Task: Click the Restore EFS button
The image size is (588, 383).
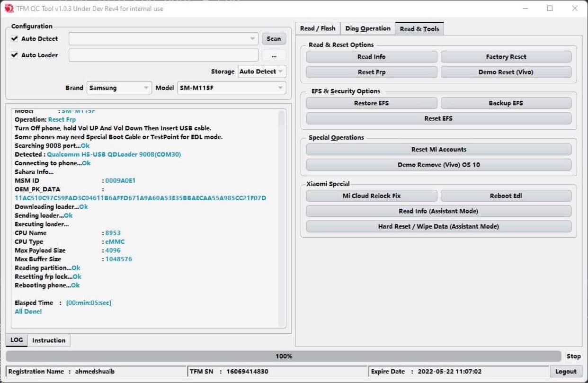Action: 371,103
